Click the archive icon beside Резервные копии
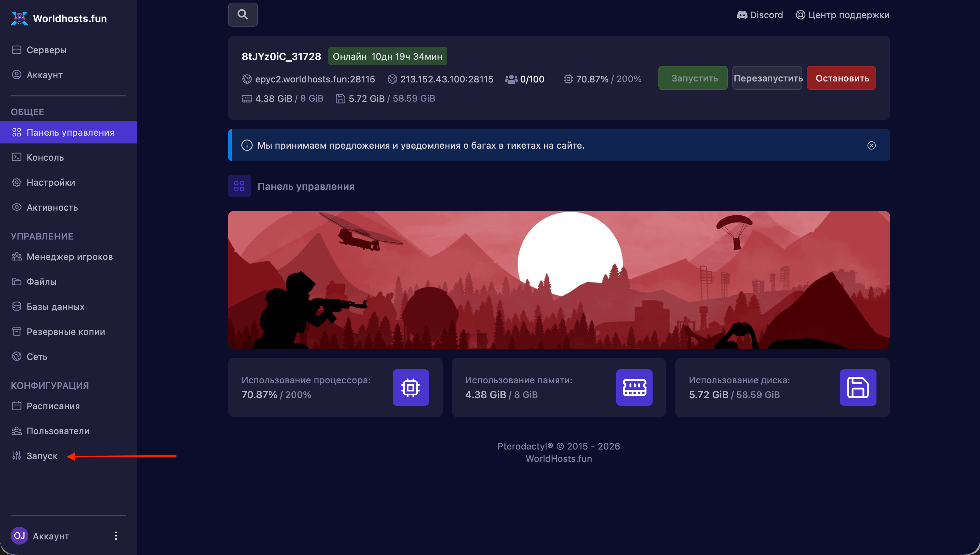Viewport: 980px width, 555px height. click(x=16, y=332)
